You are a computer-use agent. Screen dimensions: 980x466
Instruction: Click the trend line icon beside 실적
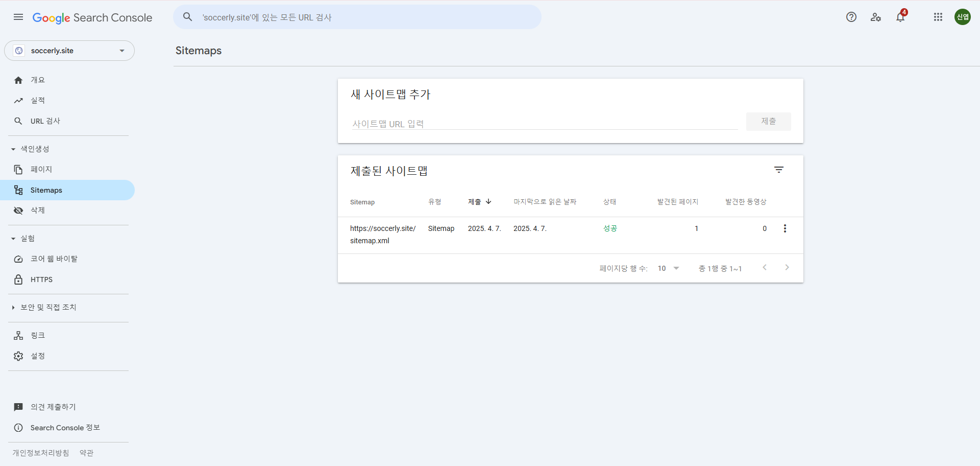[18, 101]
